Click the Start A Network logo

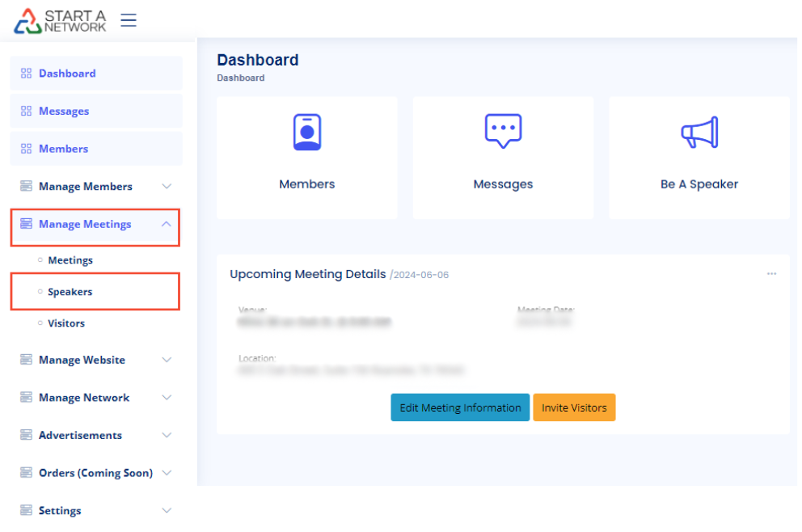(61, 20)
